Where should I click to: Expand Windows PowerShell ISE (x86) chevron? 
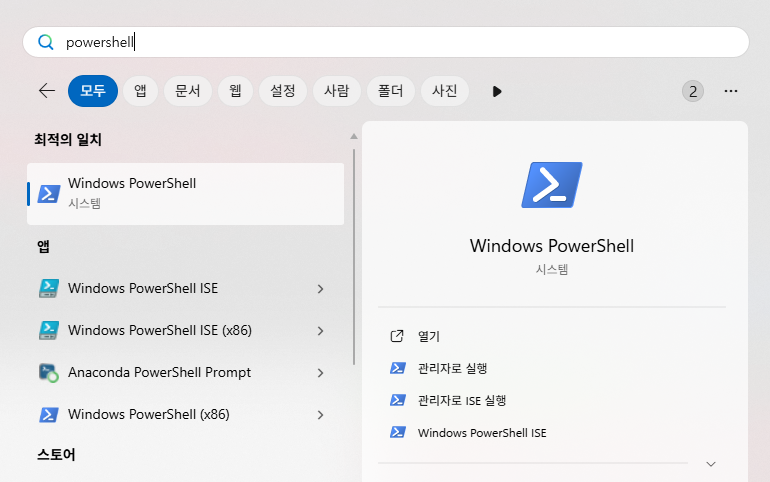[320, 331]
